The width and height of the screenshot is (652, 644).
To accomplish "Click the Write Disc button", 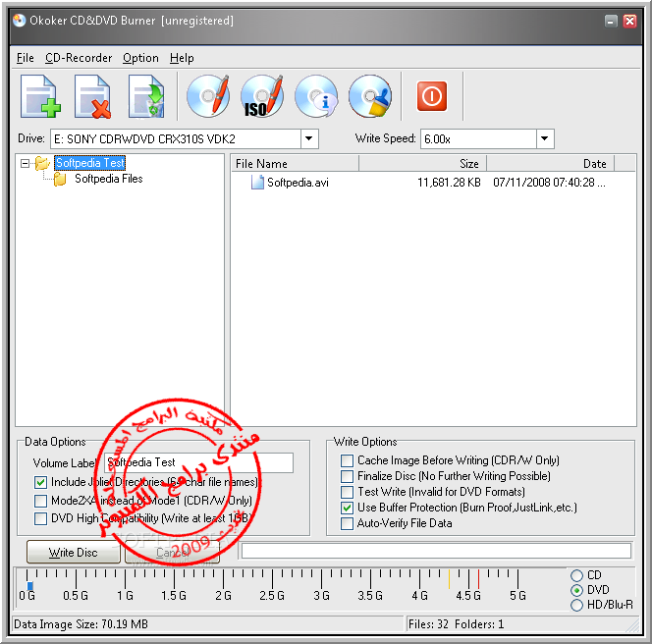I will pos(74,552).
